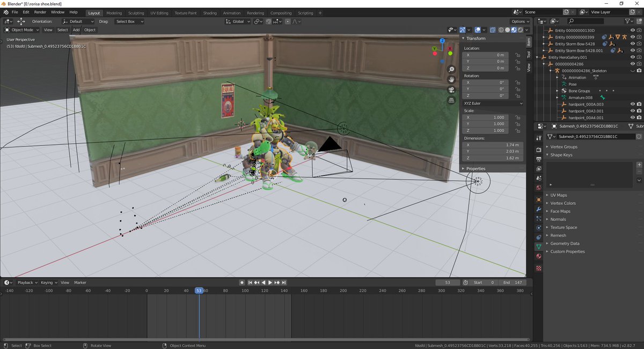
Task: Lock X location transform
Action: pyautogui.click(x=517, y=55)
